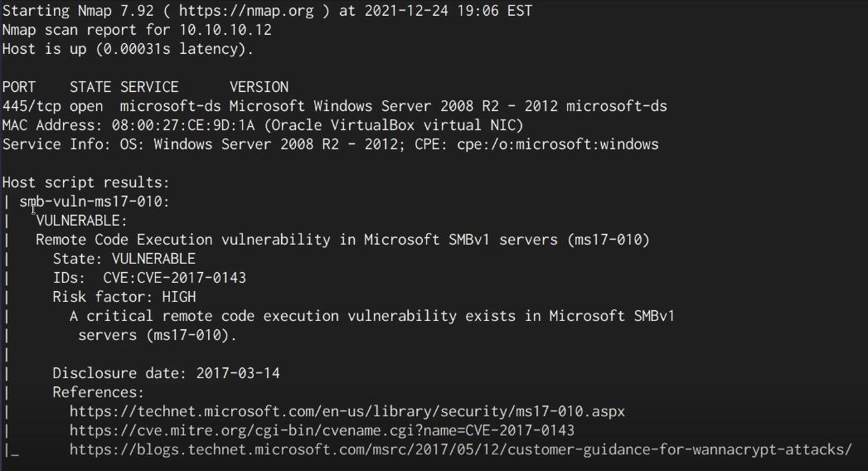Viewport: 868px width, 471px height.
Task: Click the 'State: VULNERABLE' line
Action: [124, 259]
